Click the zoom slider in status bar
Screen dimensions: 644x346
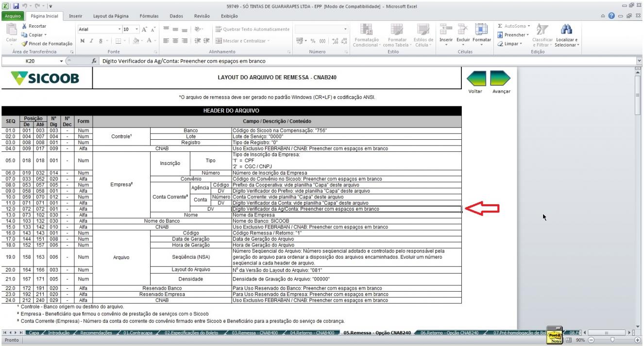[x=613, y=340]
